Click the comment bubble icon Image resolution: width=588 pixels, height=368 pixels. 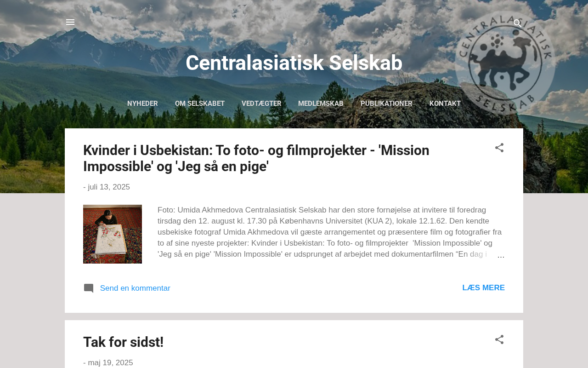click(89, 288)
